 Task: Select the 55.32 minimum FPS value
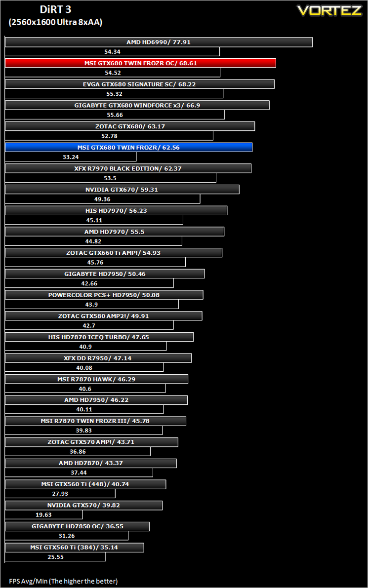click(x=114, y=94)
